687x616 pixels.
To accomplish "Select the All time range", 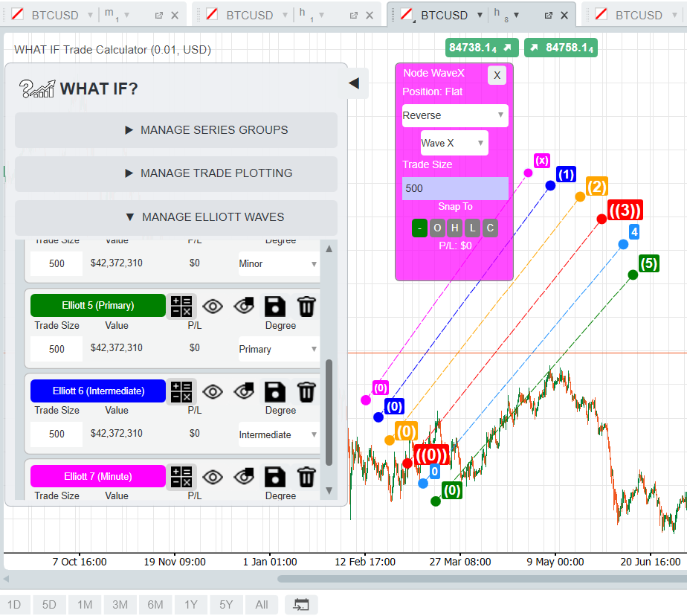I will tap(262, 605).
